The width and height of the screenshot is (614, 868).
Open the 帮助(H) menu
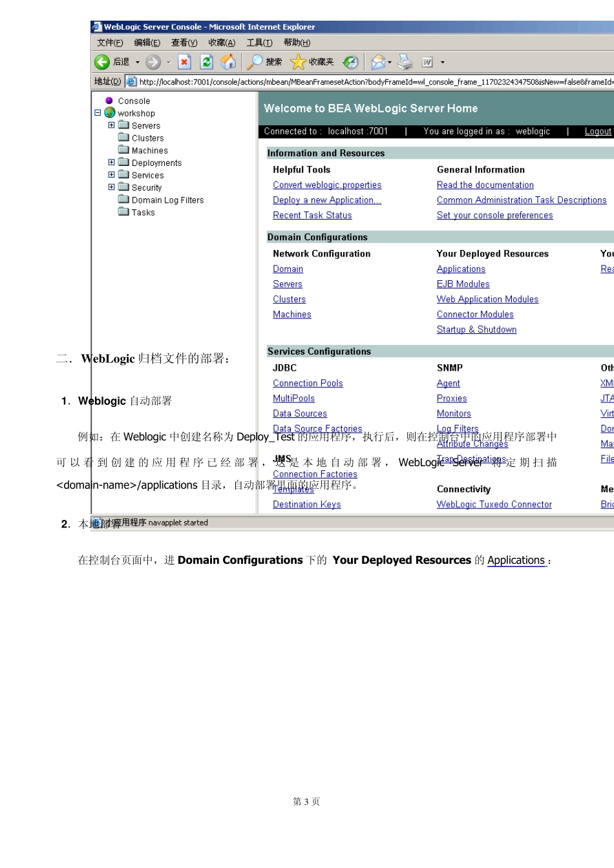(x=297, y=43)
